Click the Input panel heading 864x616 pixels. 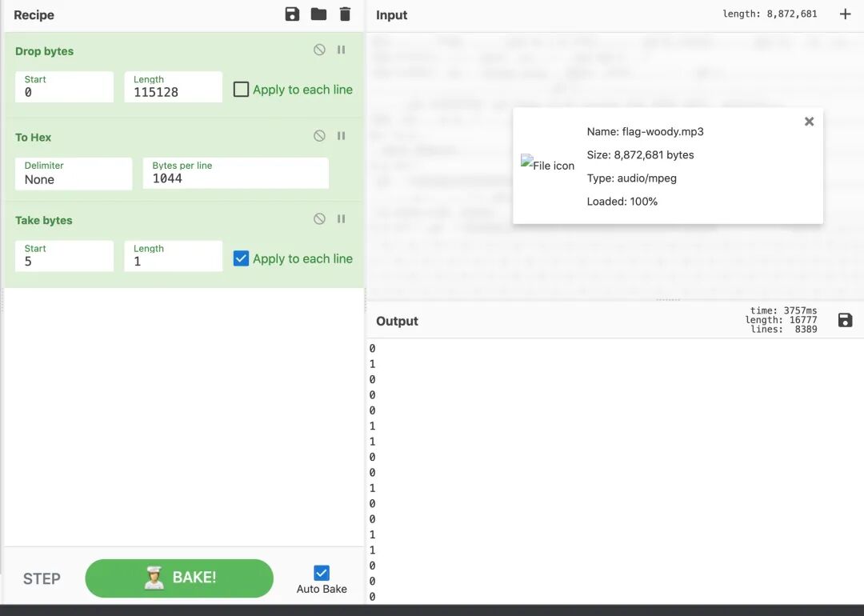point(391,15)
